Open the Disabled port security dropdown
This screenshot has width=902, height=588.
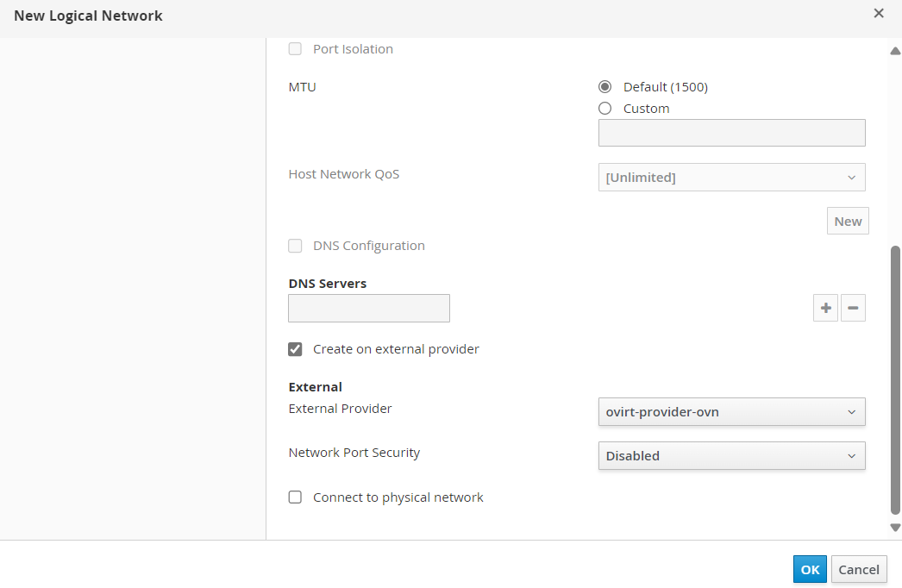click(732, 456)
